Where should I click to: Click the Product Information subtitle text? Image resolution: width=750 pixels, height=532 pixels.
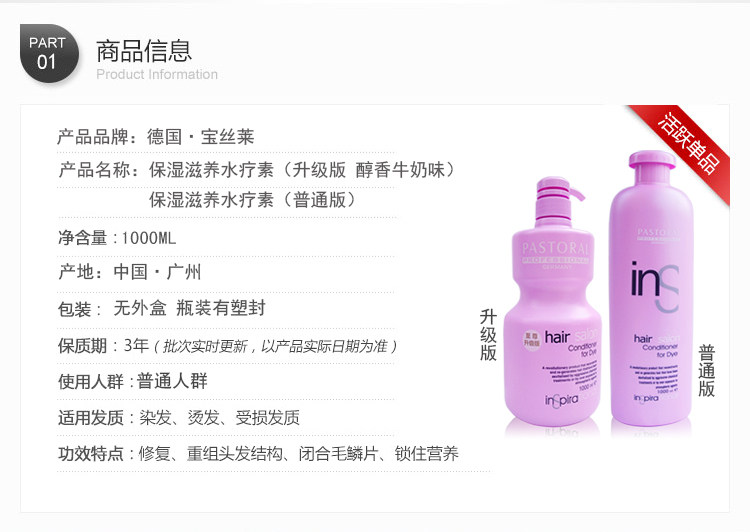point(157,75)
